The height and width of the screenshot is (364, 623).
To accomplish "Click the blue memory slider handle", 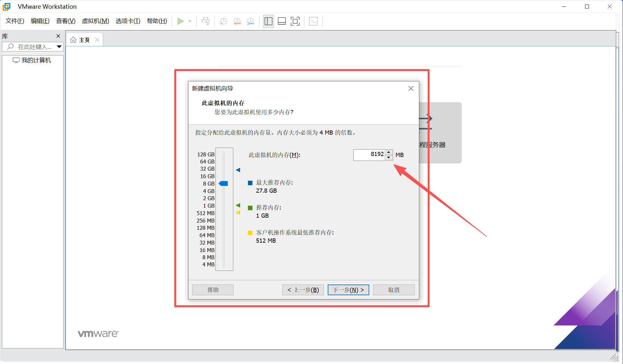I will coord(224,184).
